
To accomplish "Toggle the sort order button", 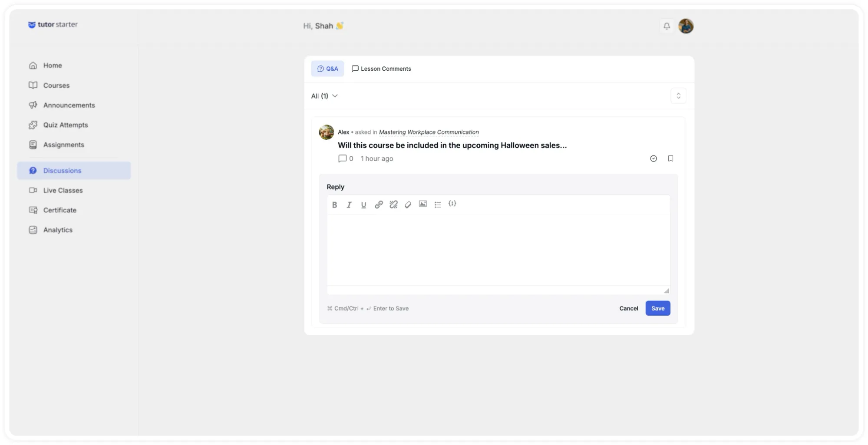I will click(678, 96).
